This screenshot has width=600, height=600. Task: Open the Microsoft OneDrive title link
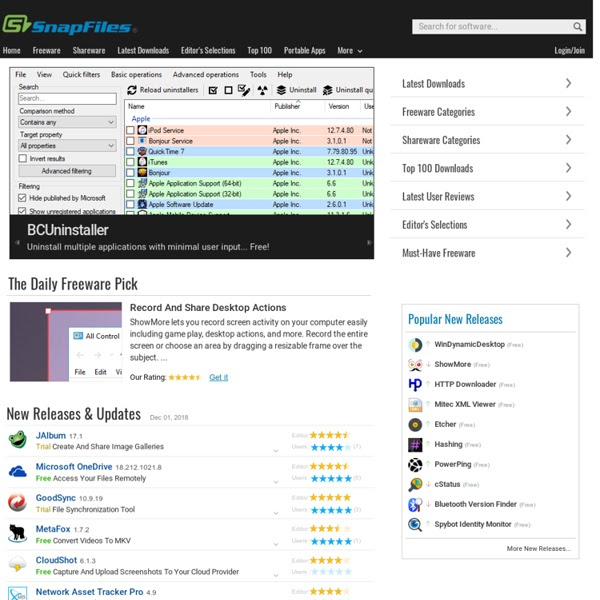point(74,467)
